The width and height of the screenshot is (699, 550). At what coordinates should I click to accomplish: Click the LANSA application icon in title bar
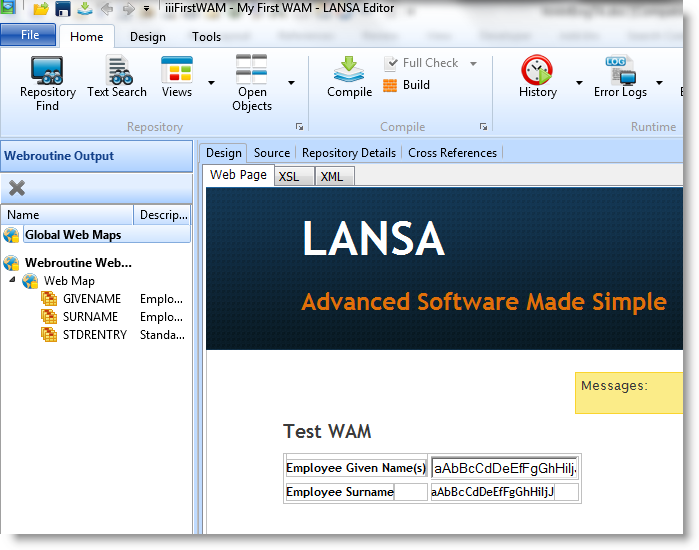[8, 7]
